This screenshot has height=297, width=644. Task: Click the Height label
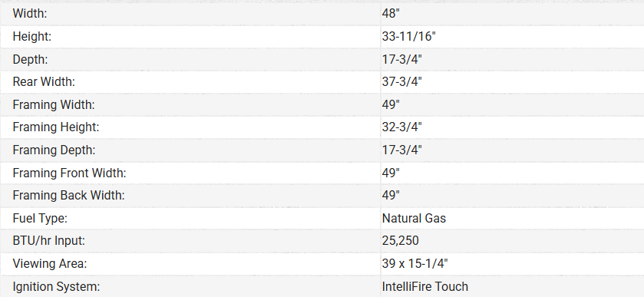pos(32,37)
